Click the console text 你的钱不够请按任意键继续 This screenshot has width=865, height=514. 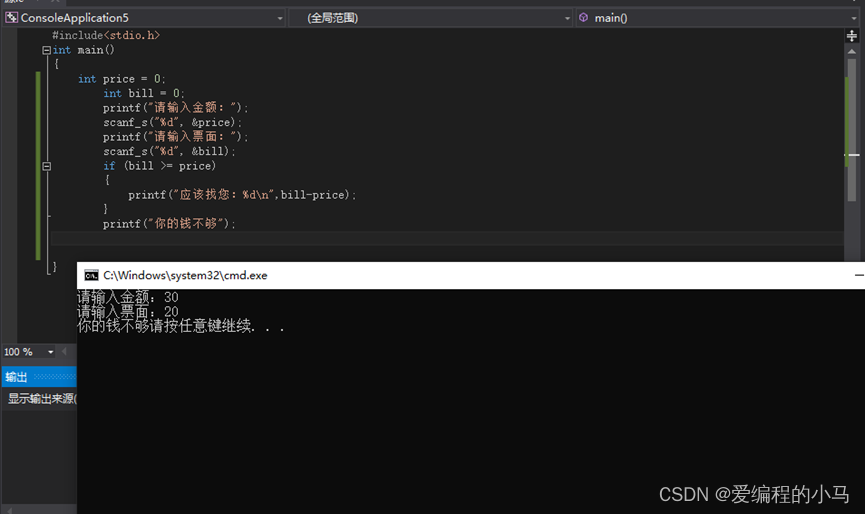point(180,326)
